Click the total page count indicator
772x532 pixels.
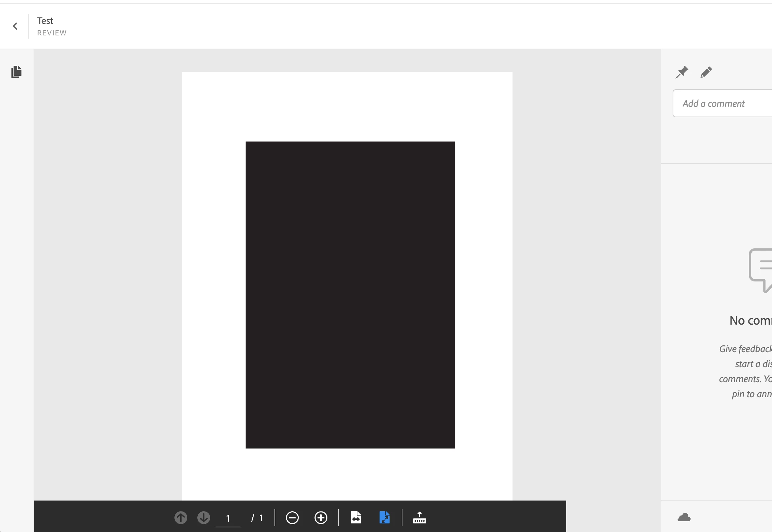click(258, 518)
